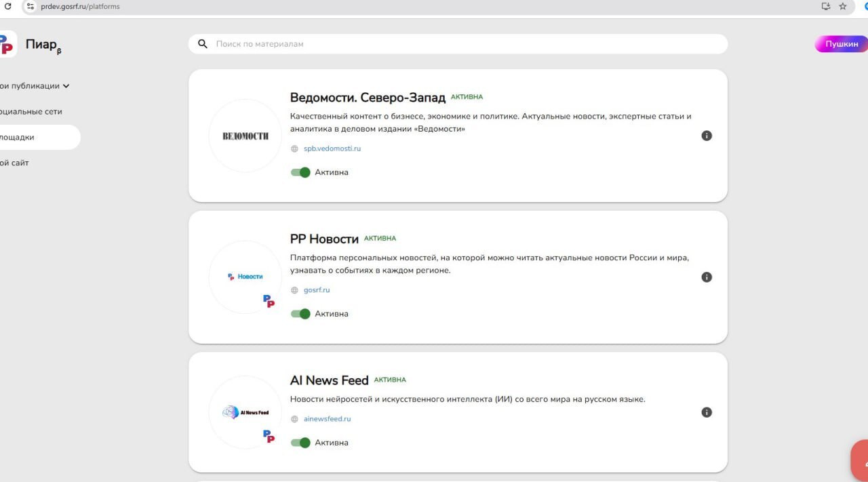
Task: Click Ведомости description starting Качественный контент
Action: 490,123
